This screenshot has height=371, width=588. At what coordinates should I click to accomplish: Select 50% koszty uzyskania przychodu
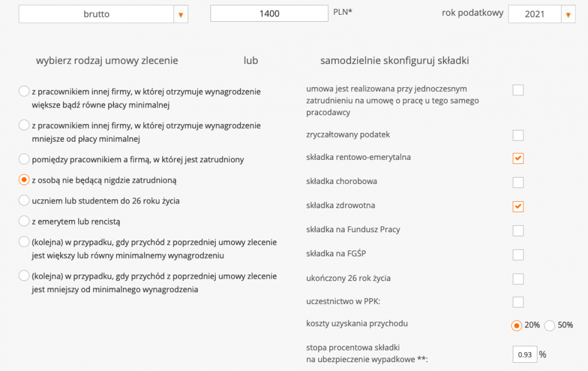coord(550,325)
